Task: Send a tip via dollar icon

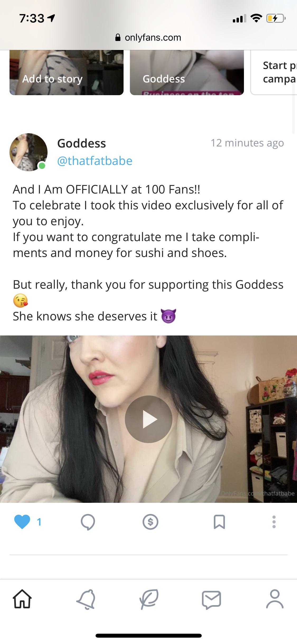Action: (x=150, y=522)
